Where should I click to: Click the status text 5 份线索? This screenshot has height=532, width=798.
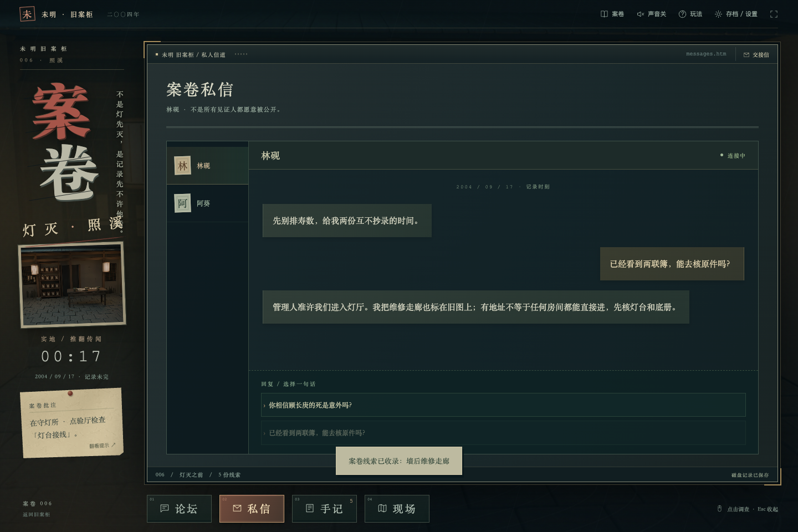coord(229,475)
